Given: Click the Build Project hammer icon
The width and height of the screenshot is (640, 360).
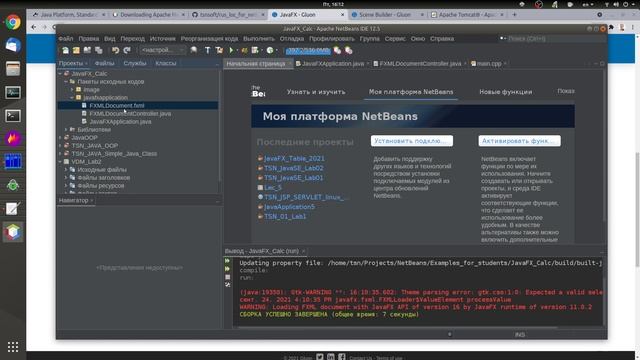Looking at the screenshot, I should 208,50.
